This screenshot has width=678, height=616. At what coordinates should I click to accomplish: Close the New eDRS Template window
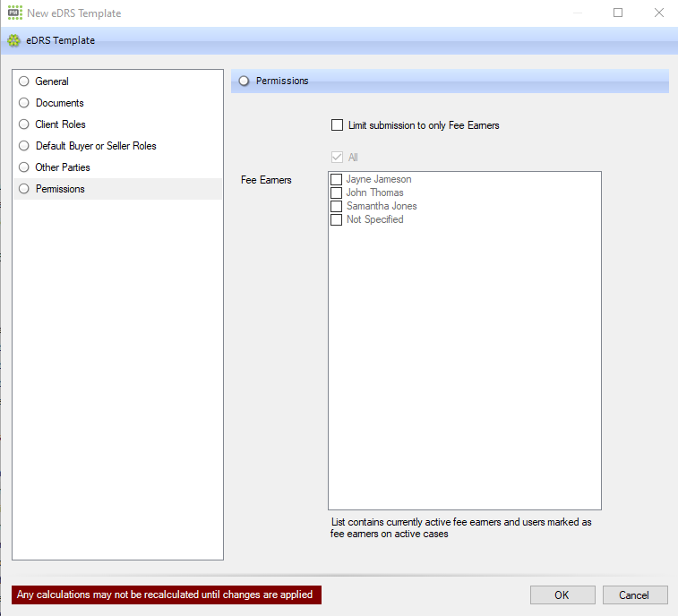658,13
